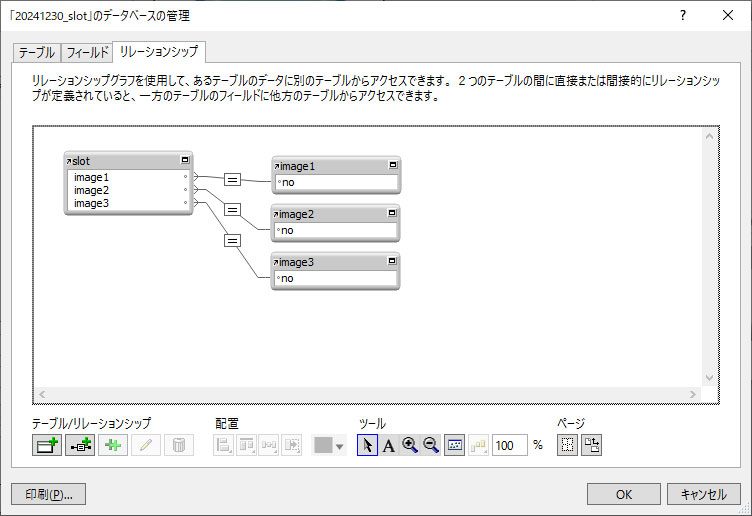
Task: Open page setup icon
Action: 591,445
